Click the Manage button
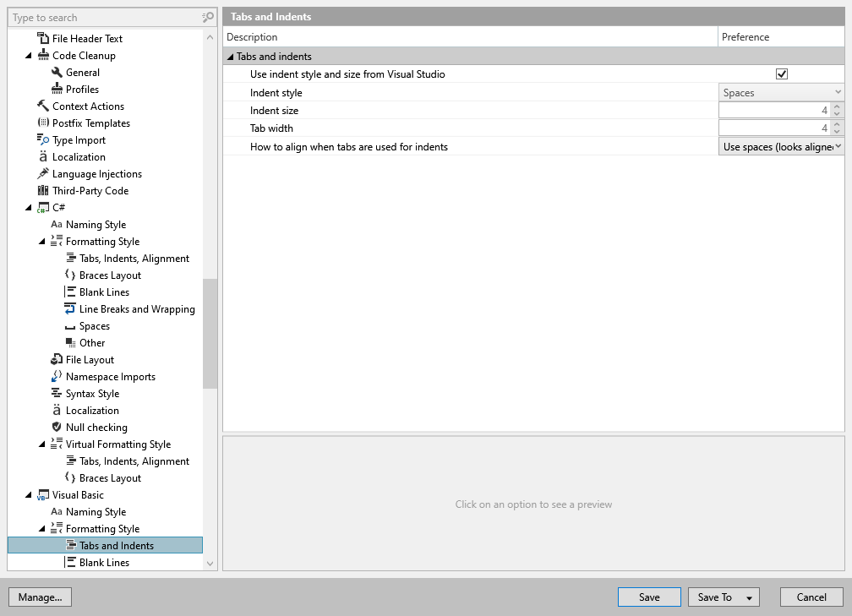The height and width of the screenshot is (616, 852). point(40,597)
